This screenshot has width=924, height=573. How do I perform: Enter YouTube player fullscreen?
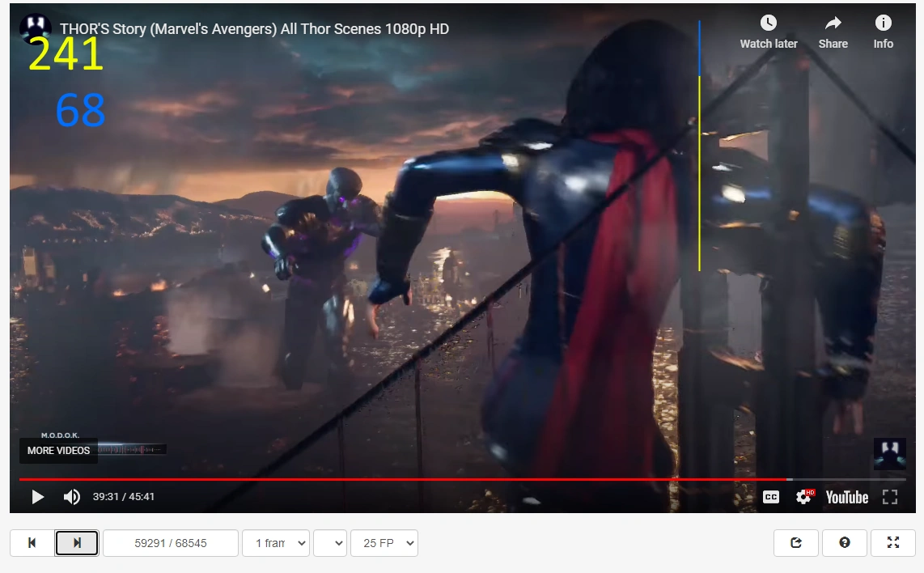click(890, 497)
